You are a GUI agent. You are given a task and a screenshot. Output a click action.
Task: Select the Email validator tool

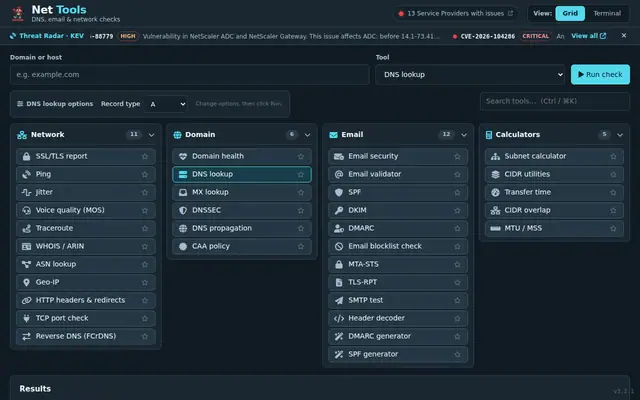pyautogui.click(x=398, y=174)
